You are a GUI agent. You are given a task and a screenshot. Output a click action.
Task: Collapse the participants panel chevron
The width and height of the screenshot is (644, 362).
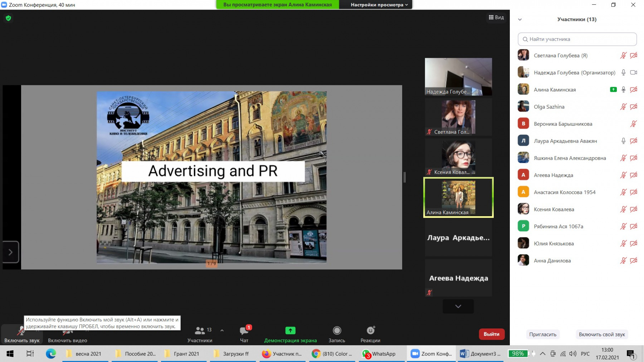(520, 20)
